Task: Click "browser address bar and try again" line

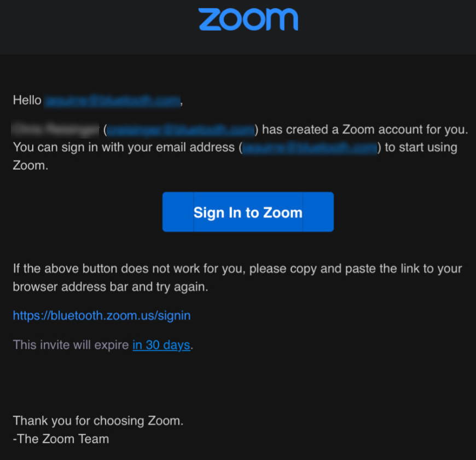Action: click(x=111, y=287)
